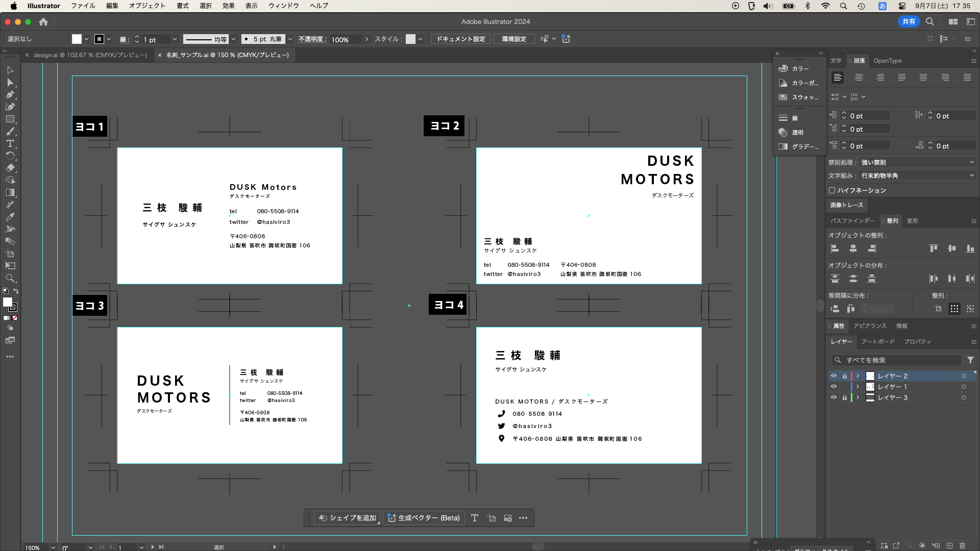
Task: Open the 禁則処理 dropdown
Action: (917, 162)
